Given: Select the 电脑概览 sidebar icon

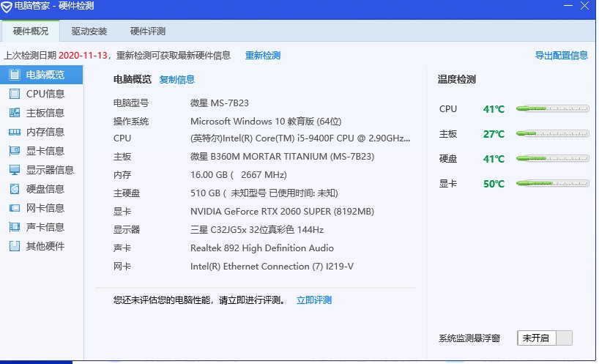Looking at the screenshot, I should tap(14, 75).
